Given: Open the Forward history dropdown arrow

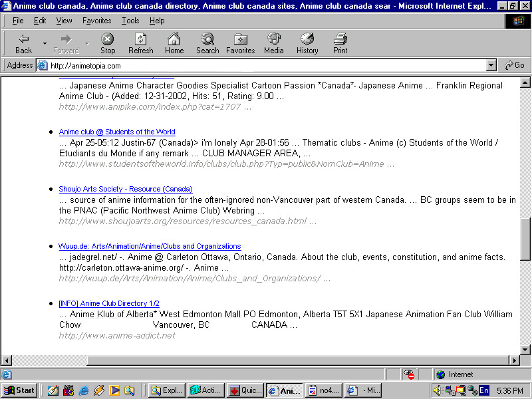Looking at the screenshot, I should click(87, 44).
